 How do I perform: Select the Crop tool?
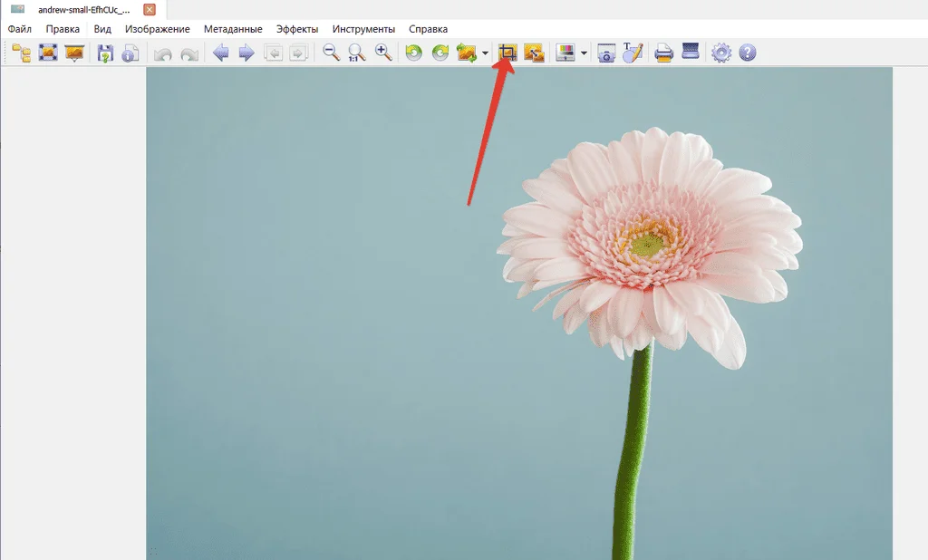coord(507,53)
